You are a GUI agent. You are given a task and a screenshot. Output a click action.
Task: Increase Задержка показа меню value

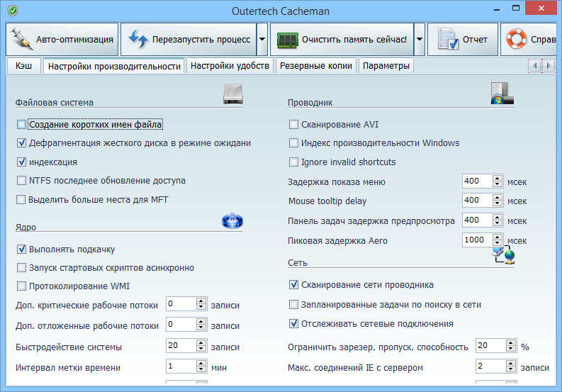[497, 178]
